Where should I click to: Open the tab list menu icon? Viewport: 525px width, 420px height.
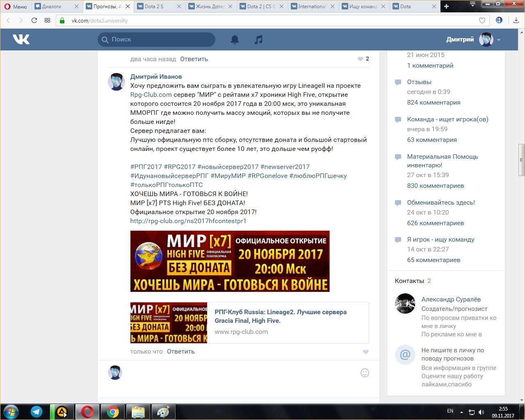472,4
